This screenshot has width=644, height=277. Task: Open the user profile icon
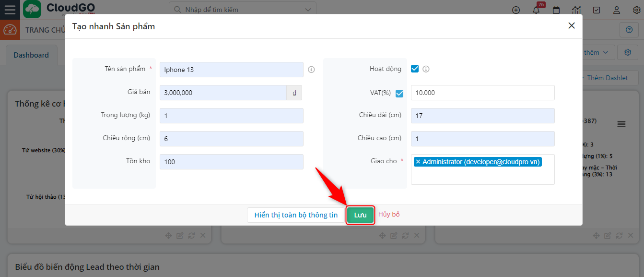point(617,10)
